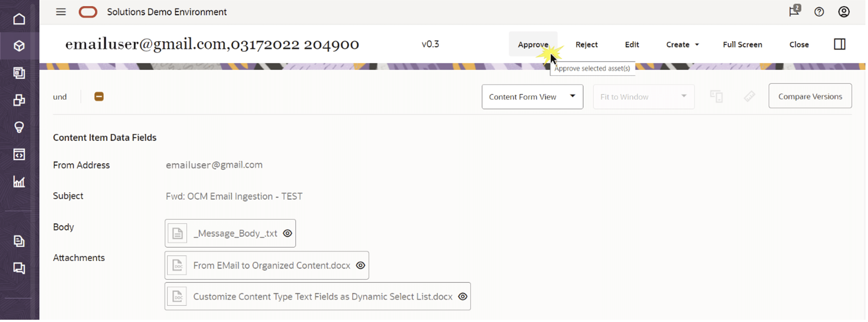Screen dimensions: 868x322
Task: Close the asset view
Action: click(x=799, y=45)
